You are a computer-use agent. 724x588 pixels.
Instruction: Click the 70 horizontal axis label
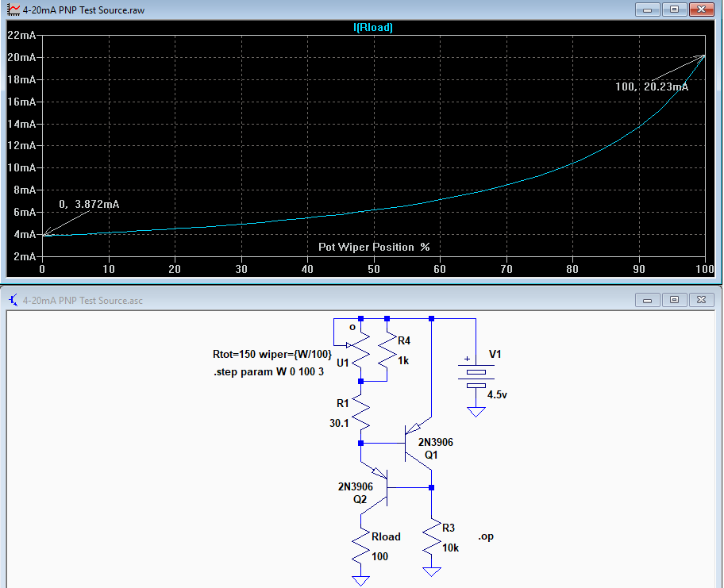coord(506,269)
